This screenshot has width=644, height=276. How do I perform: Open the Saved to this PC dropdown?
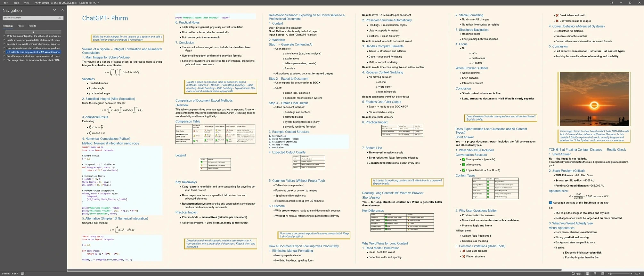(89, 3)
